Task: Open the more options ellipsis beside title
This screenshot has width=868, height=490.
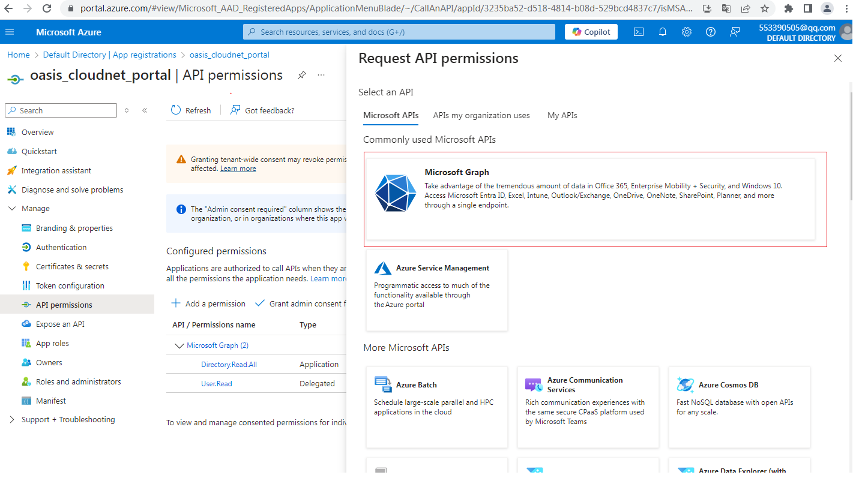Action: click(321, 75)
